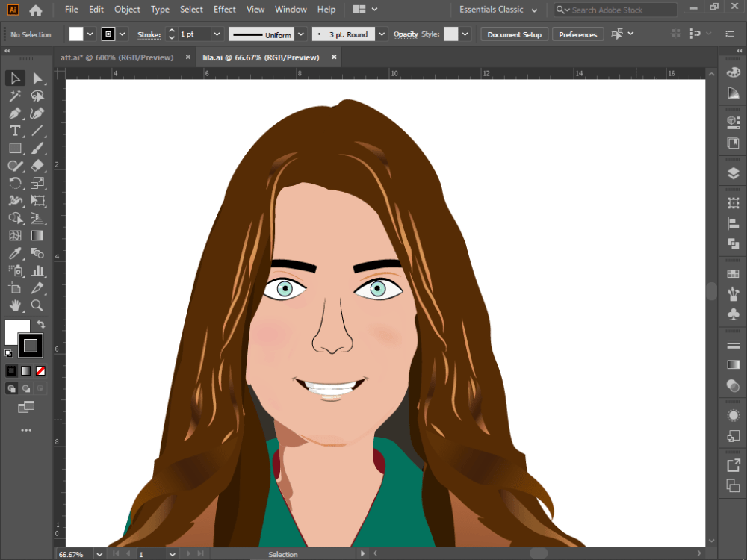Select the Pen tool
Screen dimensions: 747x560
click(15, 113)
